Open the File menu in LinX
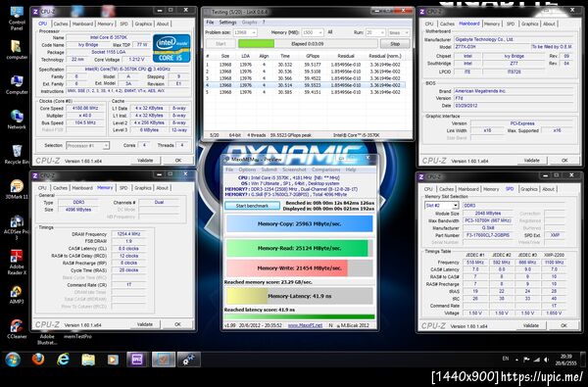This screenshot has width=588, height=387. 210,23
